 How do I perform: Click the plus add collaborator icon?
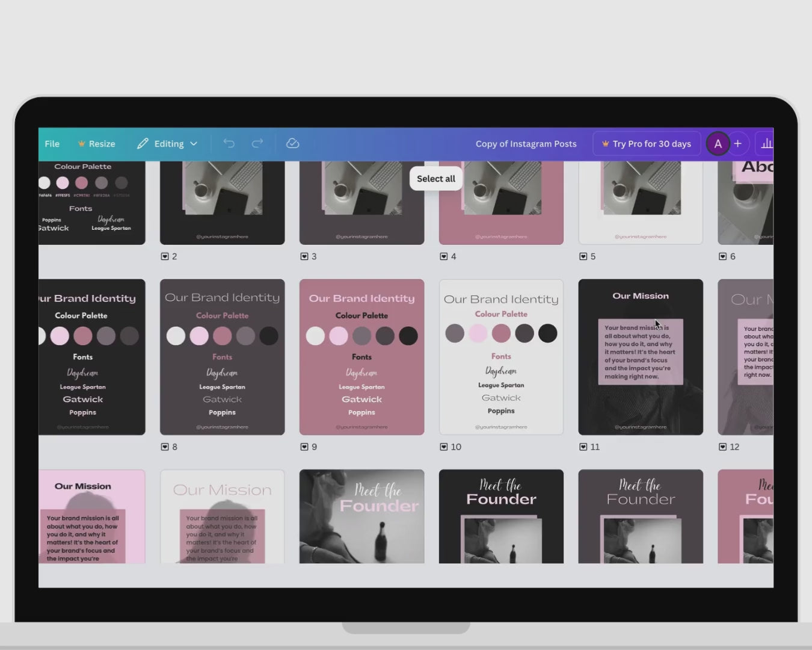[x=738, y=144]
